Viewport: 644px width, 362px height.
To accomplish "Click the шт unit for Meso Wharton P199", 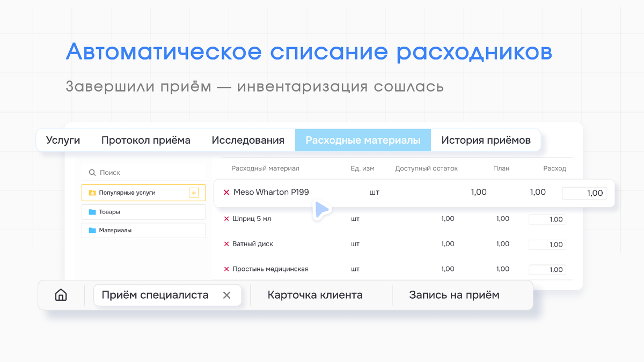I will [x=375, y=193].
